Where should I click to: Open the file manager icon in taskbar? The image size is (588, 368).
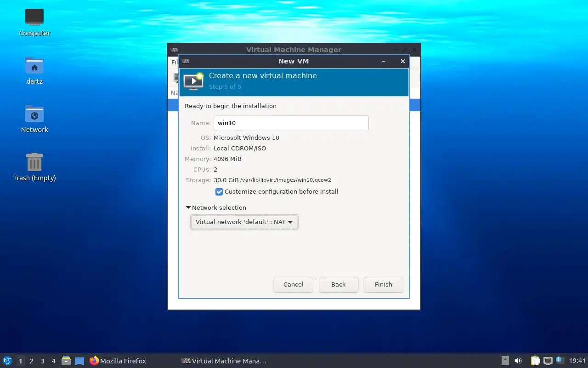[x=66, y=361]
